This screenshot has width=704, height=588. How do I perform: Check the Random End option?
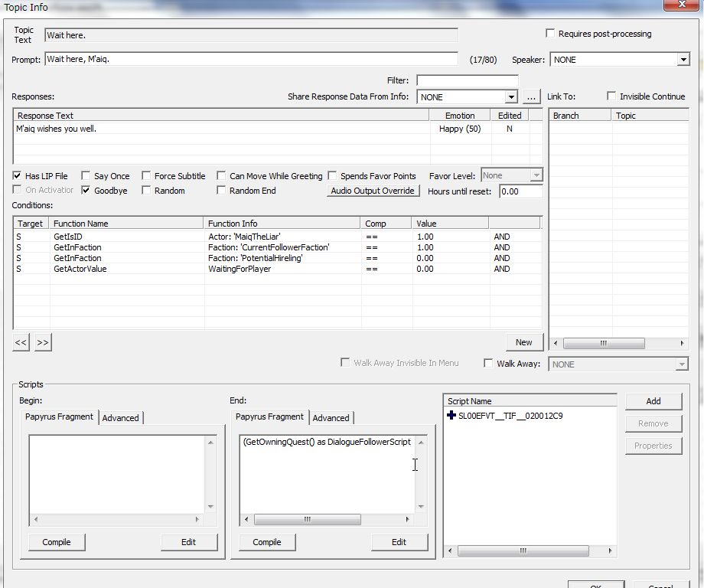point(221,190)
